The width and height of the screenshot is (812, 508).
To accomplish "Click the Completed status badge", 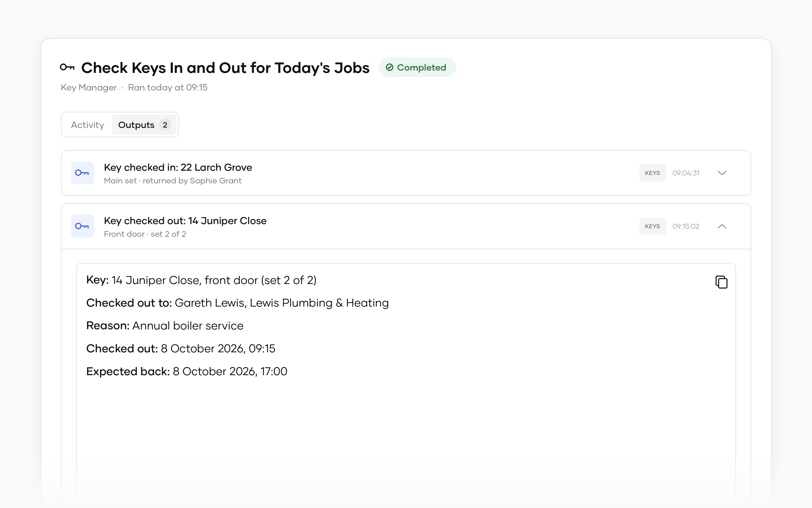I will (x=417, y=67).
